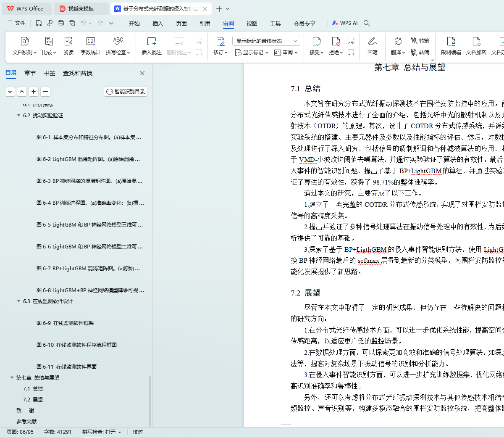Open 限制编辑 restrict editing
Screen dimensions: 504x438
(x=451, y=46)
